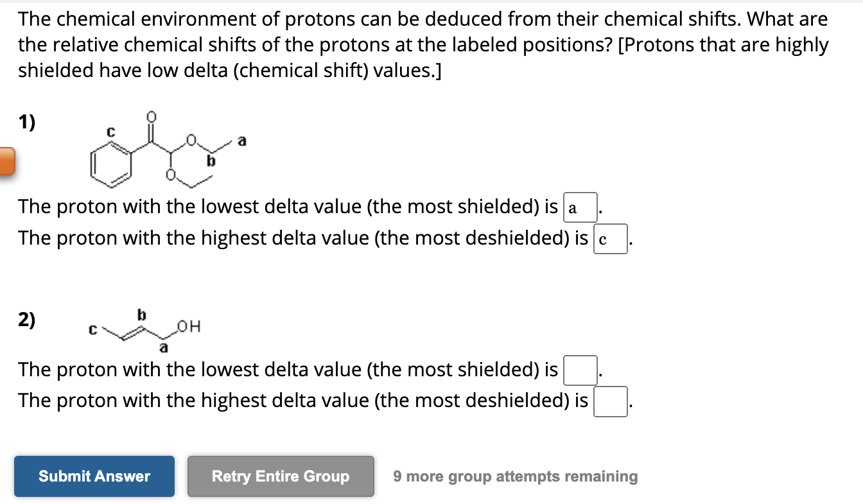Click label 'a' on the ketal structure
The height and width of the screenshot is (504, 863).
point(241,140)
